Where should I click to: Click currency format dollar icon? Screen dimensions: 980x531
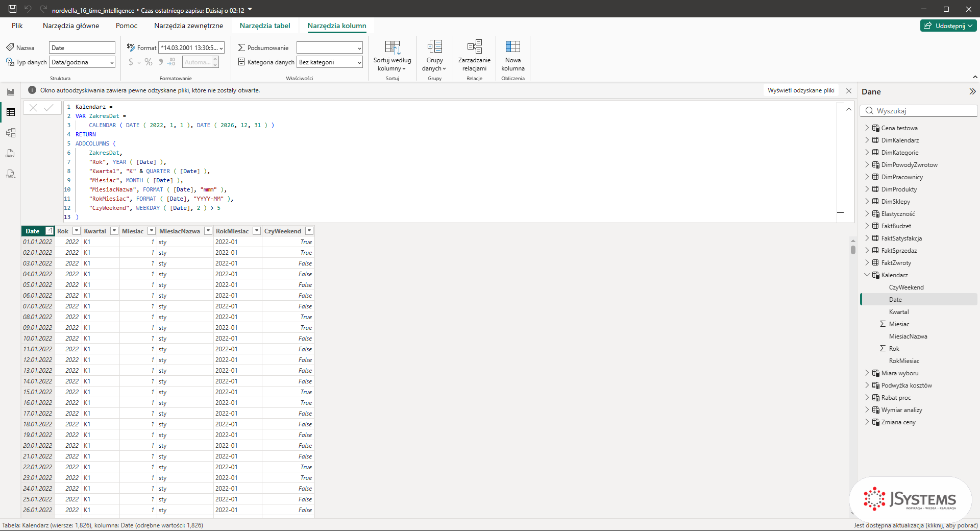131,62
